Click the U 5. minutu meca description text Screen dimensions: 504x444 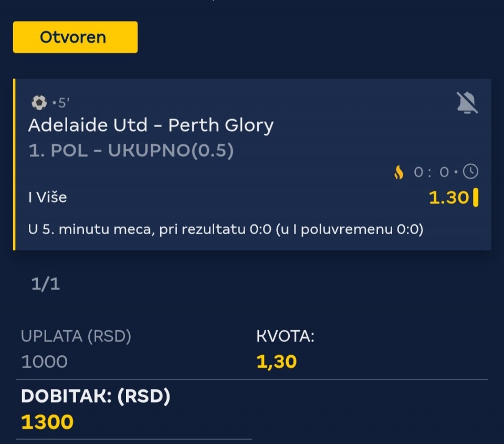coord(226,229)
